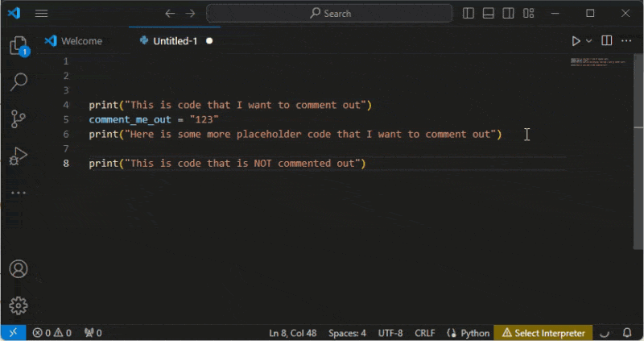Open the Explorer view in activity bar
The height and width of the screenshot is (341, 644).
pyautogui.click(x=18, y=46)
